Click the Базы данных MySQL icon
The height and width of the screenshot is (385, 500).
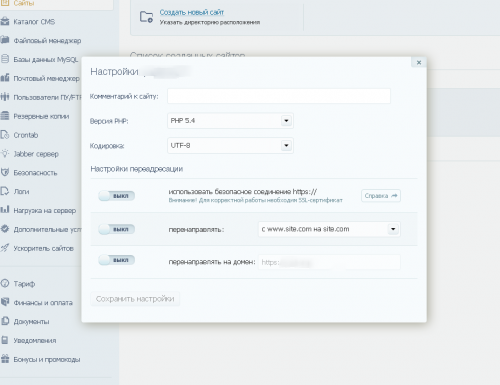pos(5,59)
